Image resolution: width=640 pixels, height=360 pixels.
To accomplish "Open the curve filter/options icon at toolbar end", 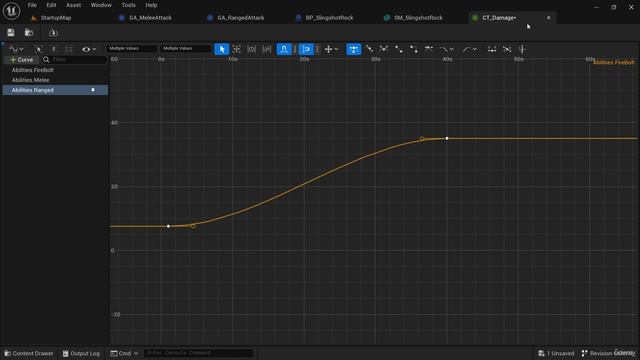I will click(522, 49).
